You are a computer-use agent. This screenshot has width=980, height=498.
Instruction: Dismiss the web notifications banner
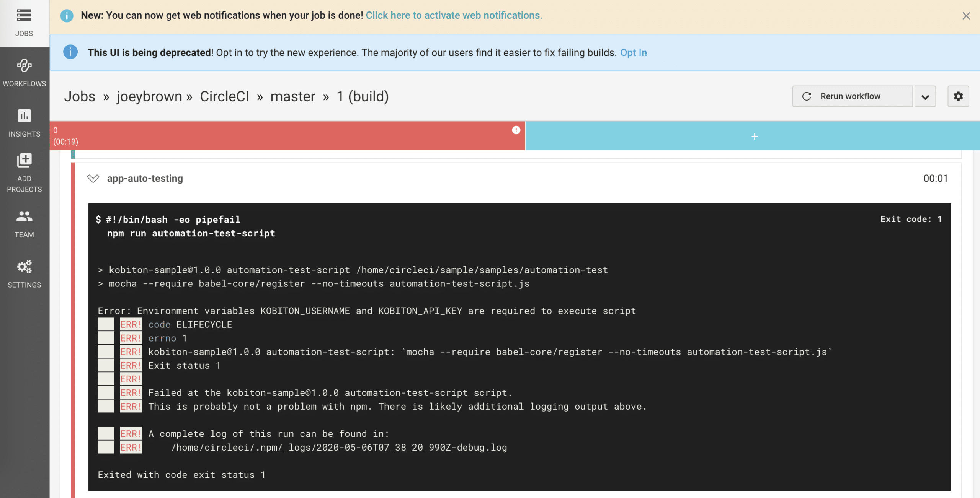pos(966,16)
